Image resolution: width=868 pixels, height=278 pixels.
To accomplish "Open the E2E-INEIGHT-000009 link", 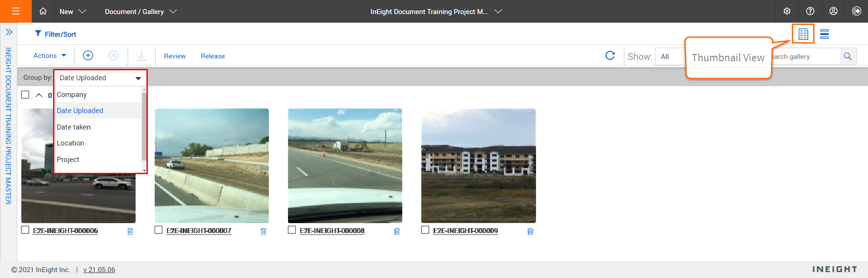I will [465, 230].
